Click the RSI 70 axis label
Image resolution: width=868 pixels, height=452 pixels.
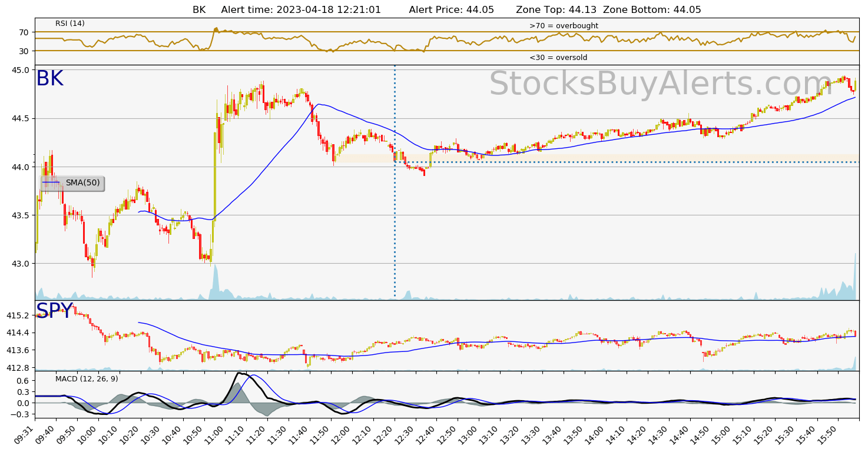[25, 32]
